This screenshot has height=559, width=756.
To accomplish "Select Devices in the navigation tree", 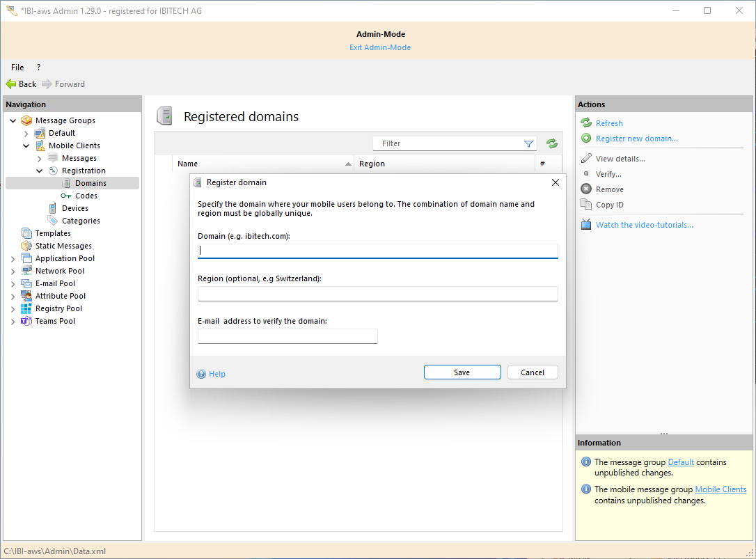I will [x=74, y=208].
